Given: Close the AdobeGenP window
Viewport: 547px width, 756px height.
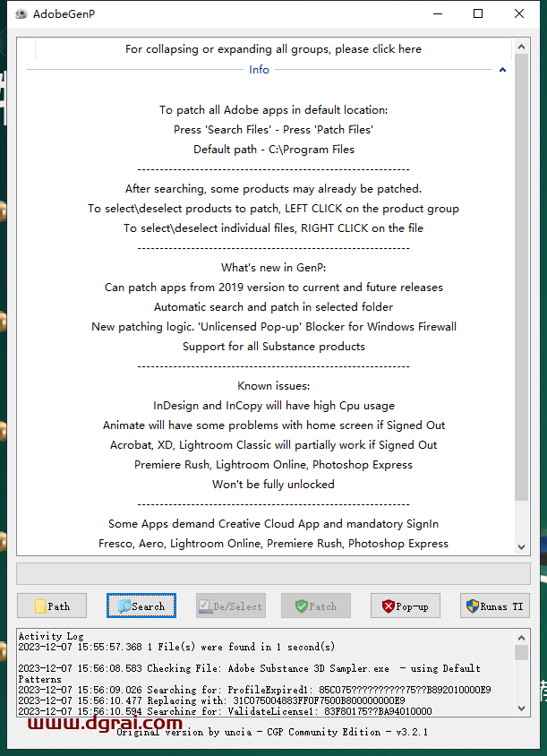Looking at the screenshot, I should [x=519, y=14].
